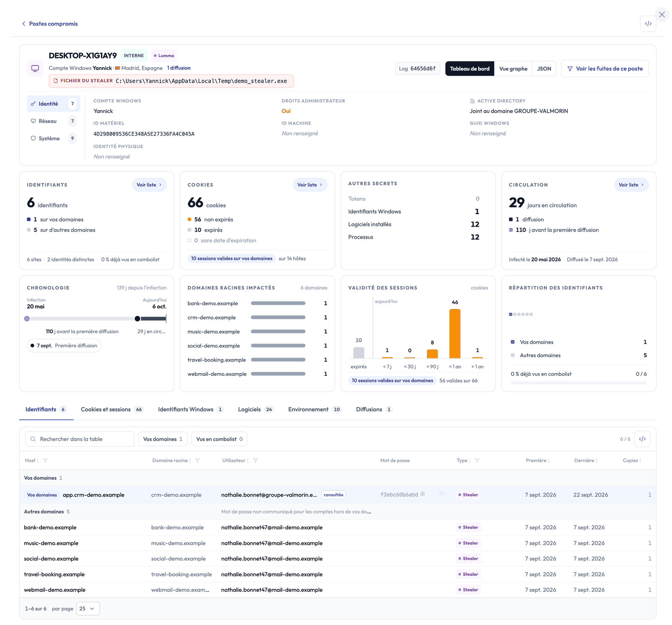
Task: Select Réseau in the side navigation
Action: click(x=53, y=121)
